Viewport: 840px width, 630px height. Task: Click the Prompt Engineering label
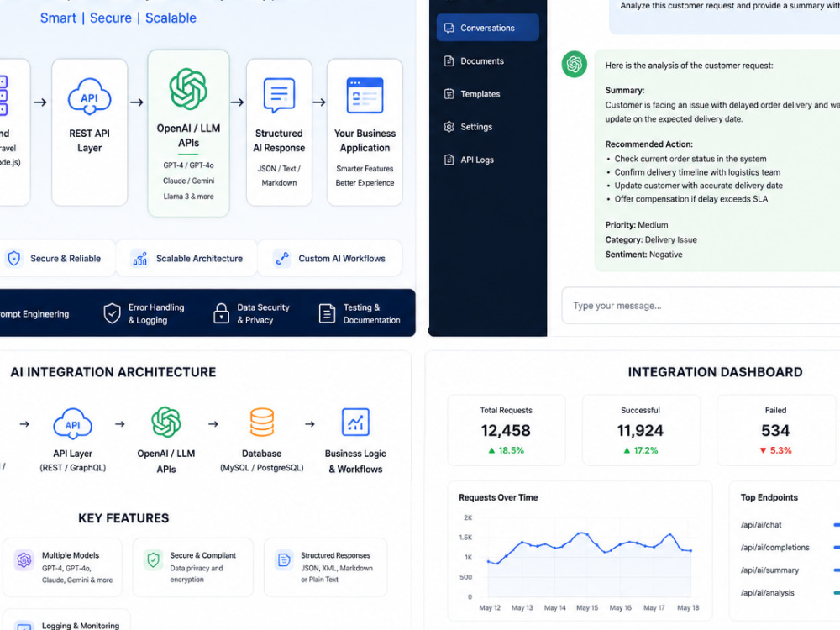click(34, 314)
